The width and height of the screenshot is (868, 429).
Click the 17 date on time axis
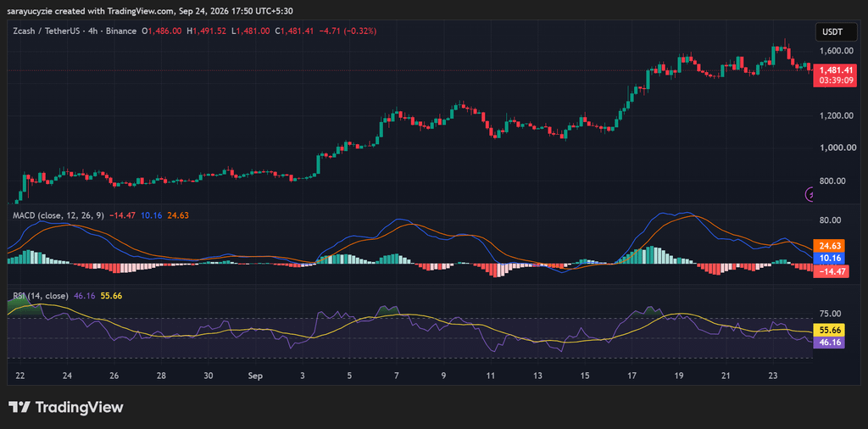[632, 376]
